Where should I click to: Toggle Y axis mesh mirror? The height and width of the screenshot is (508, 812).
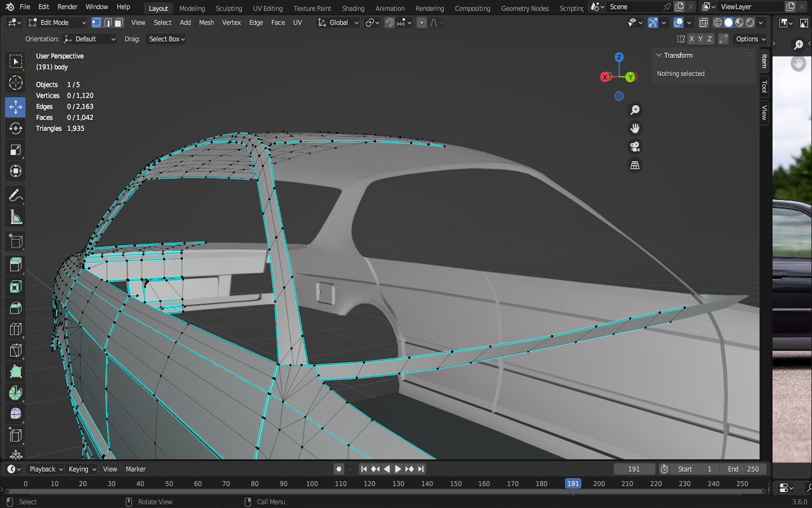click(x=700, y=39)
